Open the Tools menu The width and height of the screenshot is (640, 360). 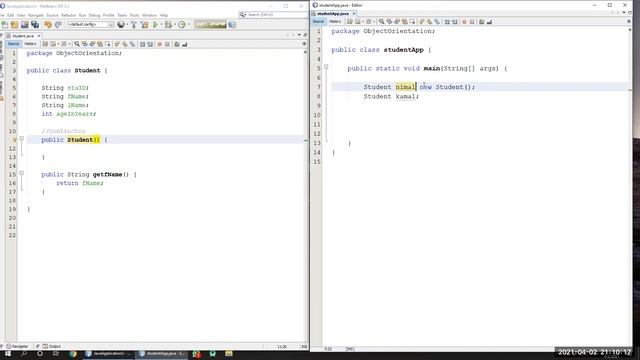(x=134, y=15)
